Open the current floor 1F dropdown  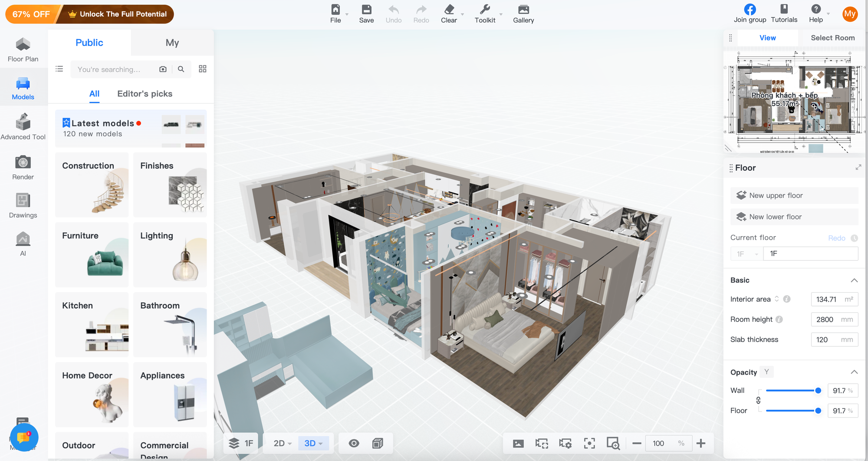tap(746, 254)
